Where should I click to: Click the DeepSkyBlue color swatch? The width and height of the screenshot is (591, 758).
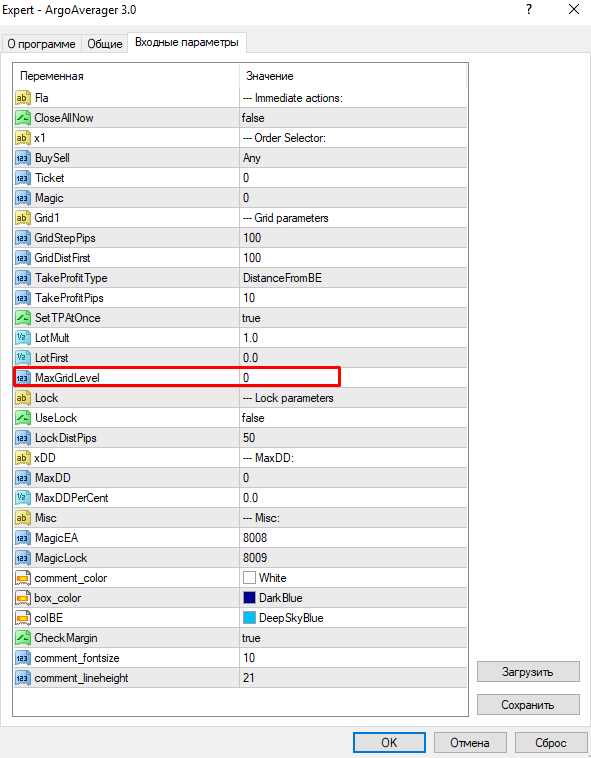pos(249,618)
